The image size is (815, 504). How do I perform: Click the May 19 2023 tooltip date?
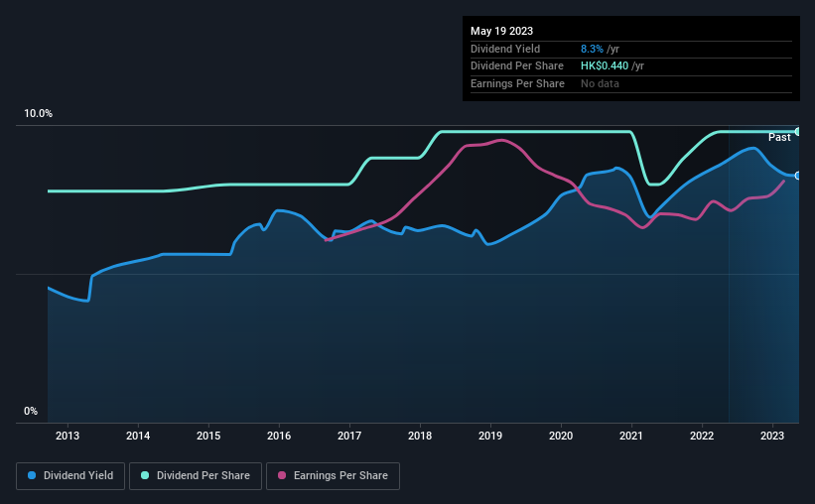coord(501,31)
